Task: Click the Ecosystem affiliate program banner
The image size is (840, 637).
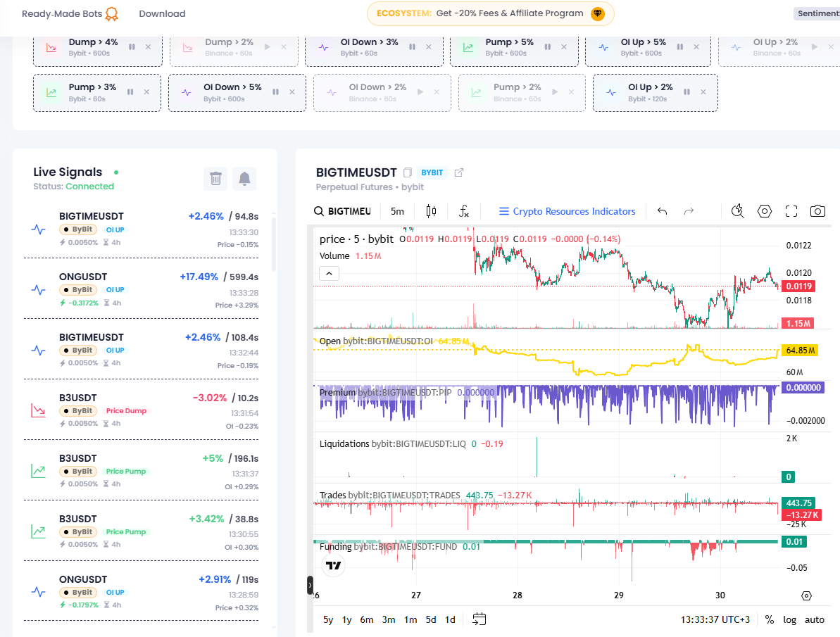Action: click(x=490, y=13)
